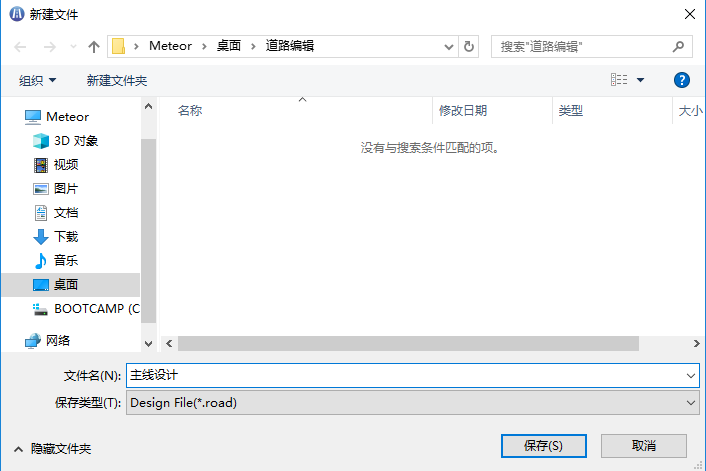The height and width of the screenshot is (471, 706).
Task: Sort by 类型 column header
Action: tap(570, 110)
